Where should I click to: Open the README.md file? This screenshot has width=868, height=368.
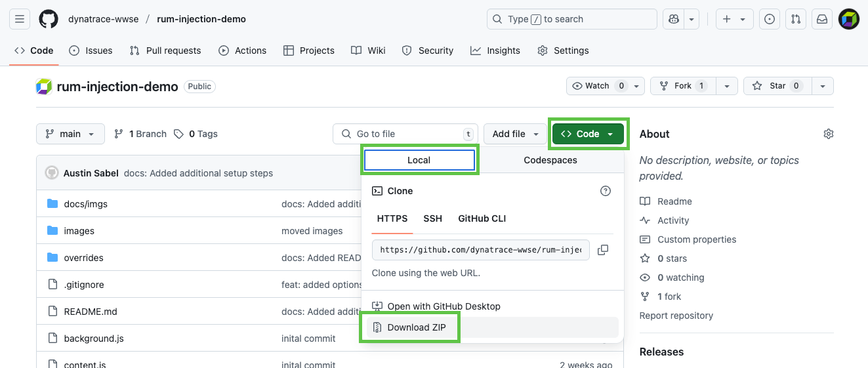click(91, 312)
